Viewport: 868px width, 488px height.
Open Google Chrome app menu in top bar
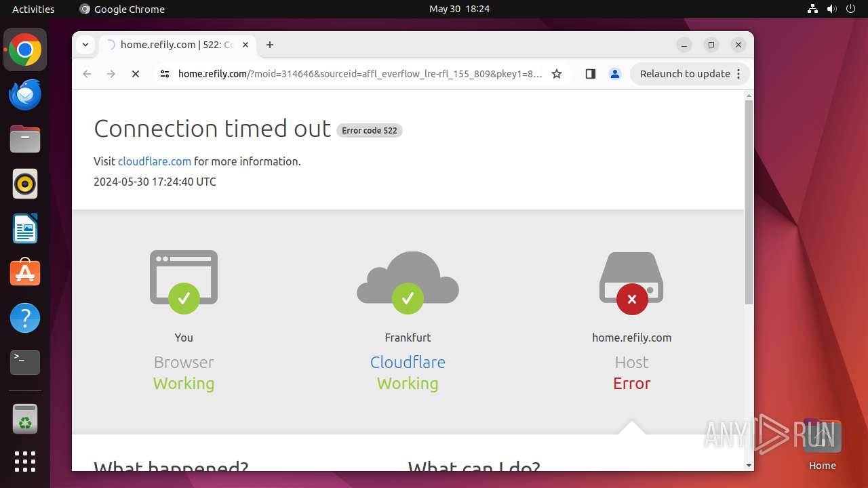tap(122, 9)
